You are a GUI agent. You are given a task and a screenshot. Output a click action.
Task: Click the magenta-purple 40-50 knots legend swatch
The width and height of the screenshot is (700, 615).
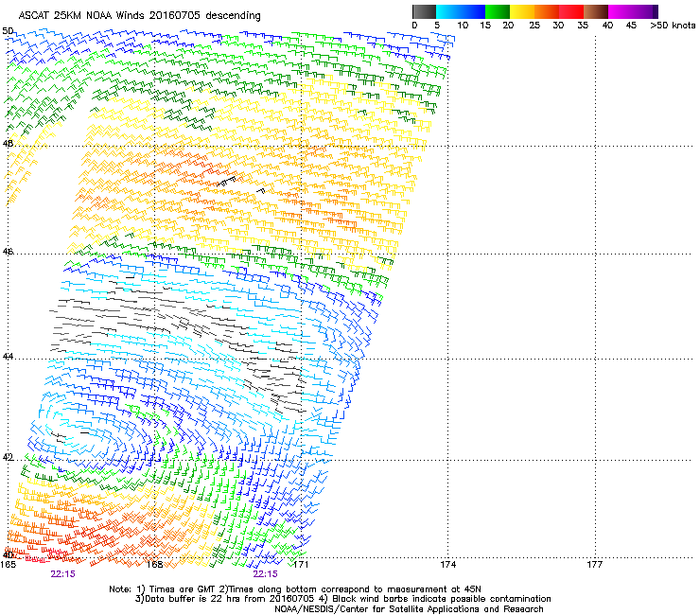point(633,11)
